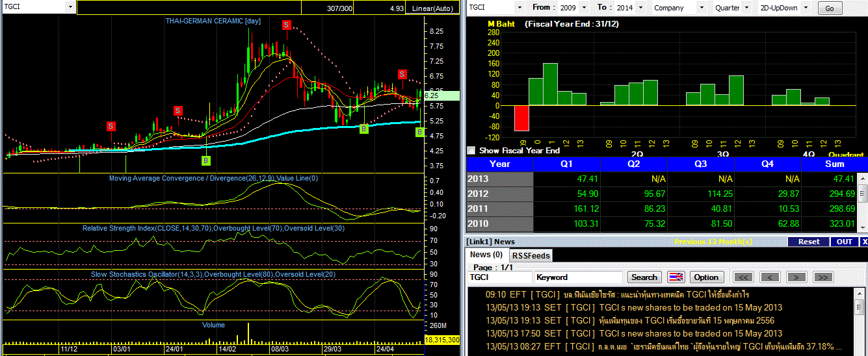Viewport: 868px width, 356px height.
Task: Click the news symbol field containing TGCI
Action: pyautogui.click(x=500, y=277)
